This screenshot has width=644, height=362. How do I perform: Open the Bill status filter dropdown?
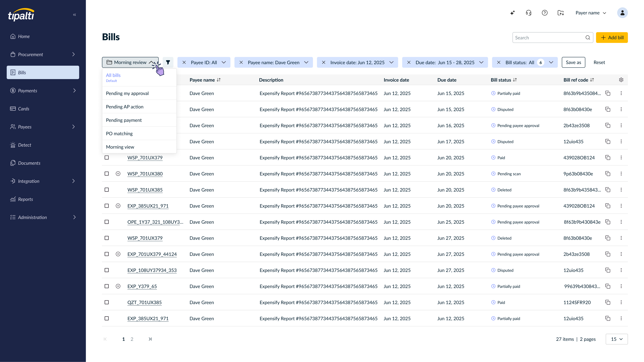coord(551,63)
